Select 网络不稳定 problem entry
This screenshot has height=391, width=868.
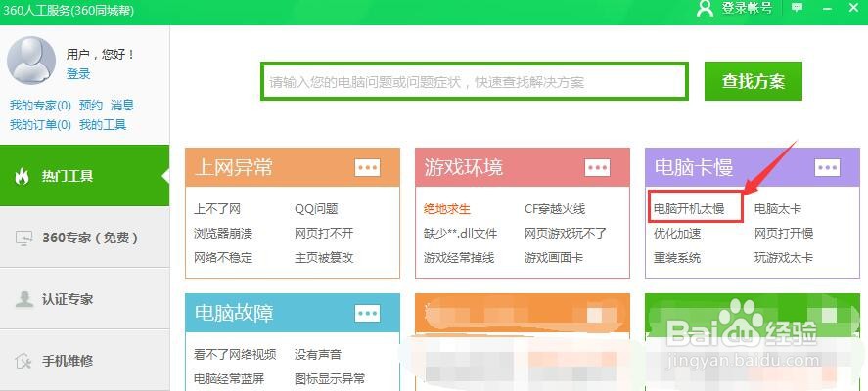coord(223,258)
